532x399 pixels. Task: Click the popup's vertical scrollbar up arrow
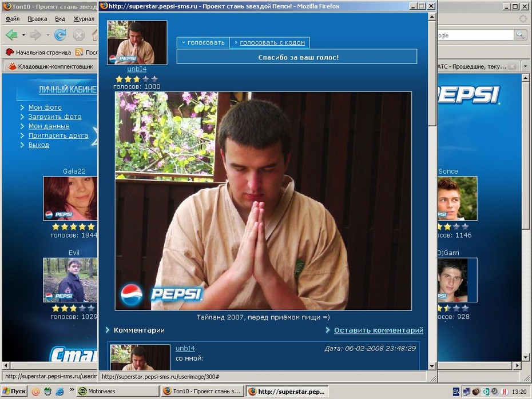[x=432, y=17]
